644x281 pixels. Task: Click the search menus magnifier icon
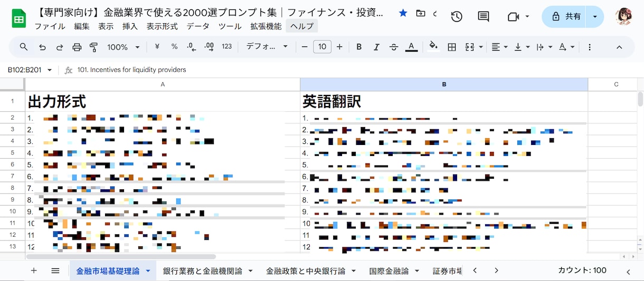[24, 47]
